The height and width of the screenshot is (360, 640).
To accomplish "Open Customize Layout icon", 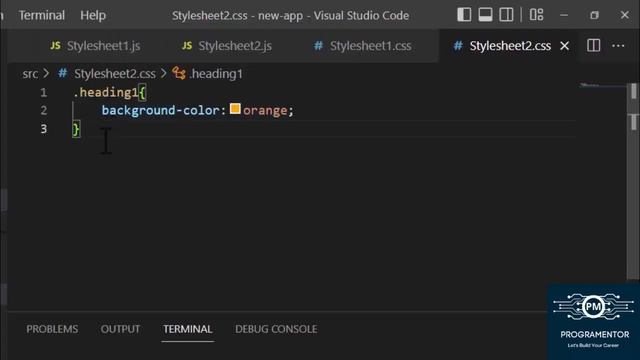I will (536, 15).
